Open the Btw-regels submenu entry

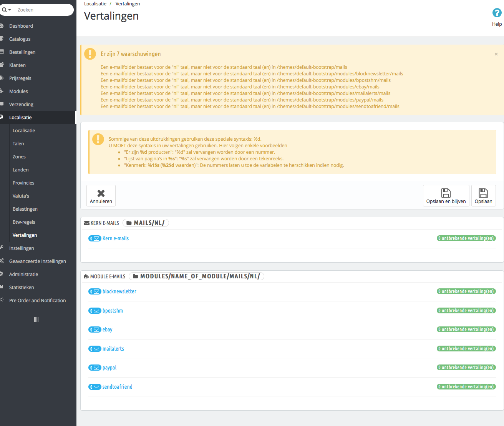[x=24, y=222]
